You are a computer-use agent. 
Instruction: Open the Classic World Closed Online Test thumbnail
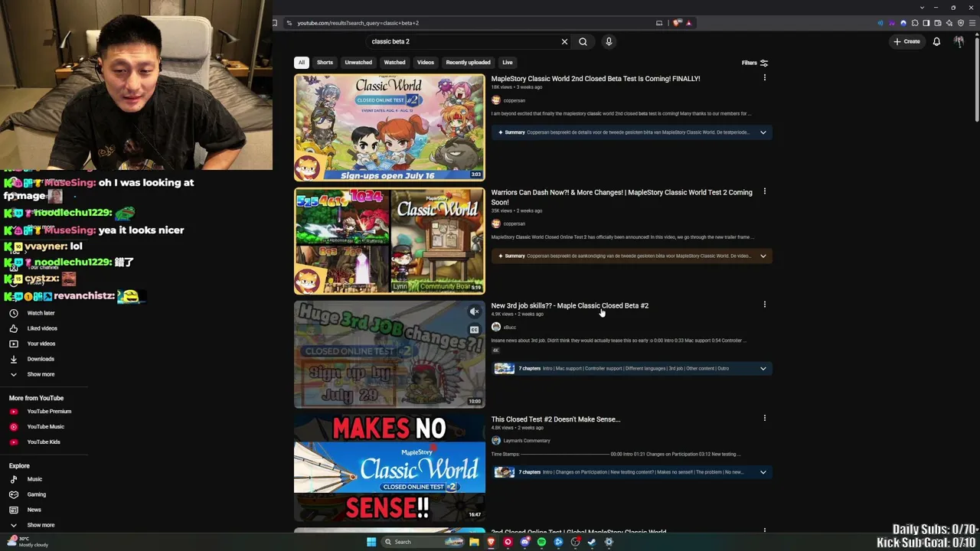390,128
